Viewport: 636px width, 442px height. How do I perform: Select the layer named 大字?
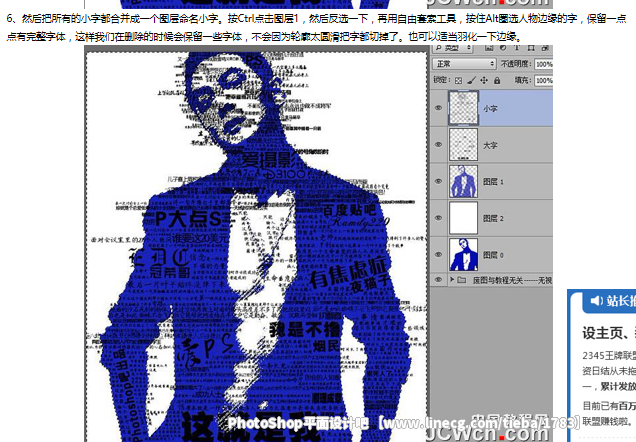coord(490,145)
